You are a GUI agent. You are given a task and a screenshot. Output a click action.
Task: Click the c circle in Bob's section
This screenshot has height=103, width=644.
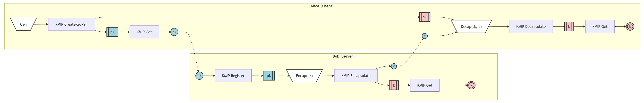tap(394, 66)
